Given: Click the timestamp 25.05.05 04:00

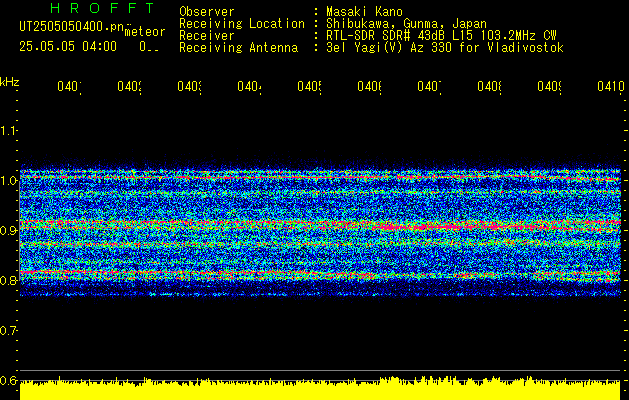Looking at the screenshot, I should click(x=68, y=47).
